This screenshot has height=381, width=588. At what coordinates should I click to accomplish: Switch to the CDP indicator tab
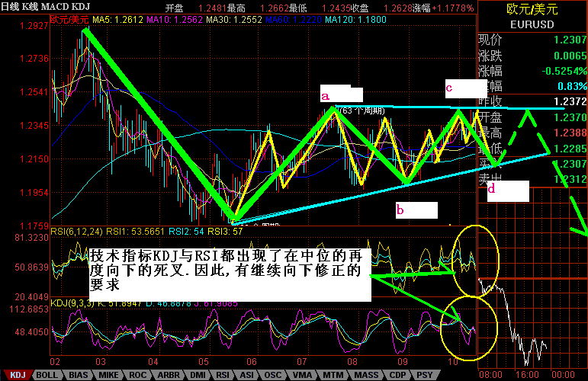[396, 375]
